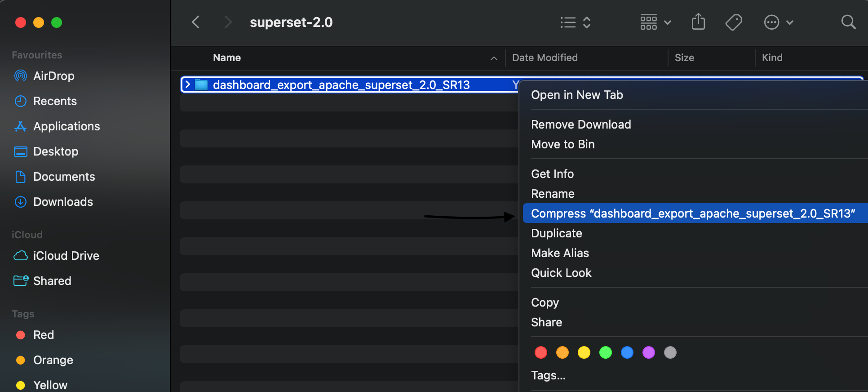This screenshot has height=392, width=868.
Task: Apply the red tag color dot
Action: pos(541,352)
